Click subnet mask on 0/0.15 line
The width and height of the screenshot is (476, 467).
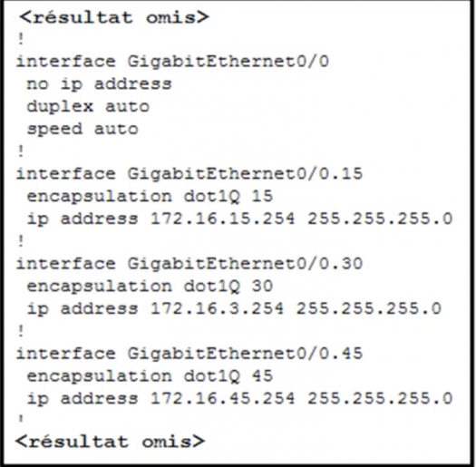point(380,219)
